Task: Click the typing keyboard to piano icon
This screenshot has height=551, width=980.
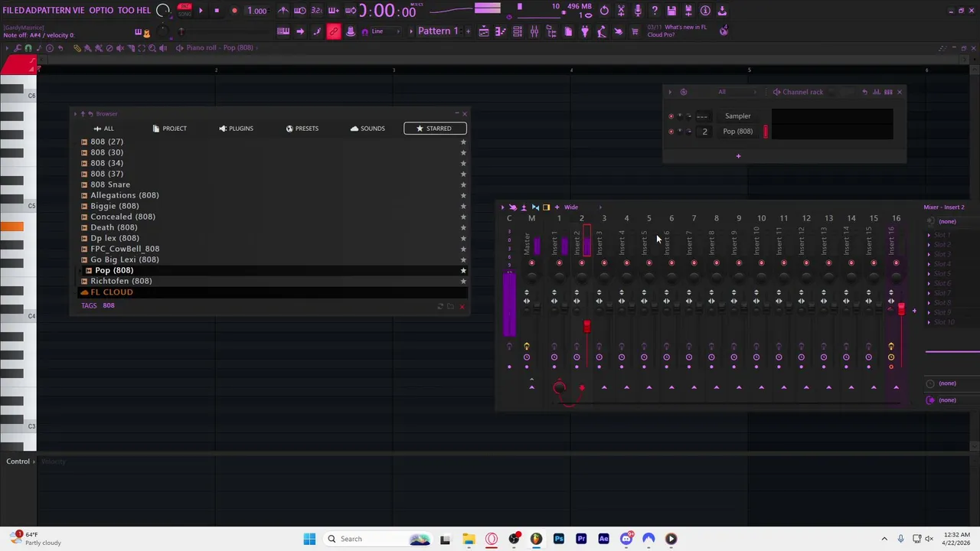Action: [283, 31]
